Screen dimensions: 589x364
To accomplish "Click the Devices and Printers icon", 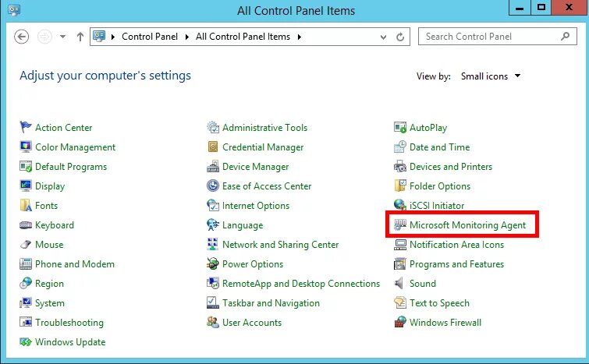I will point(400,166).
